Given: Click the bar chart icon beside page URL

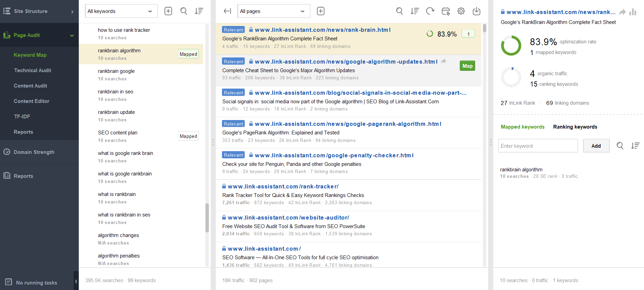Looking at the screenshot, I should [633, 12].
